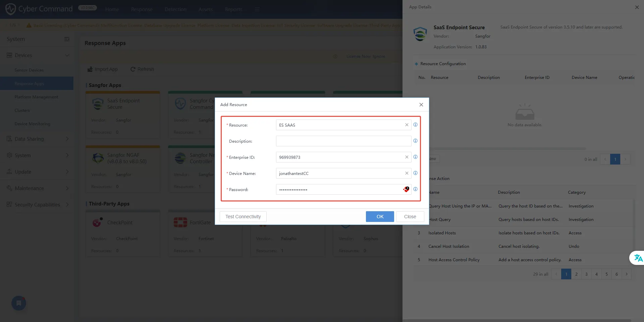Click the password manager icon in Password field

point(406,189)
